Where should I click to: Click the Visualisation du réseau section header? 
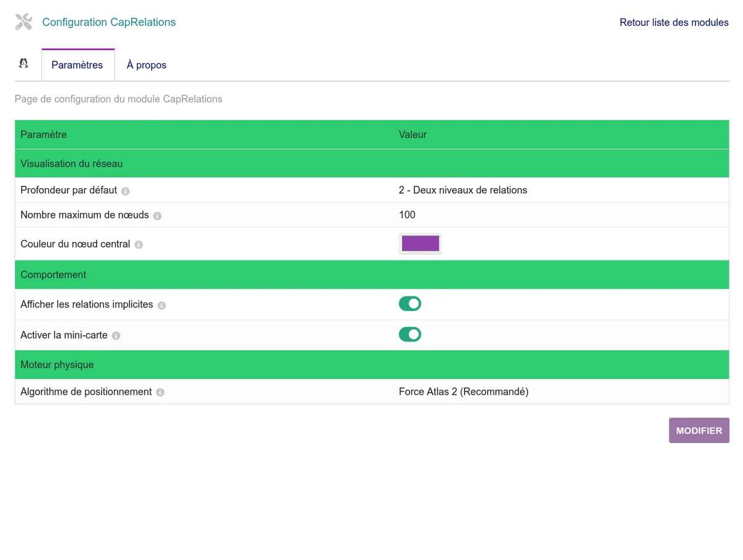click(x=372, y=163)
